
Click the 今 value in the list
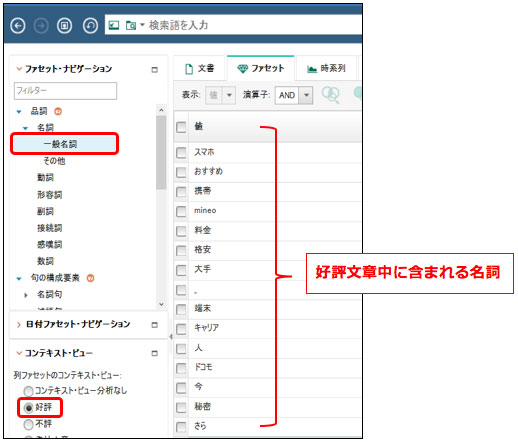(x=198, y=387)
